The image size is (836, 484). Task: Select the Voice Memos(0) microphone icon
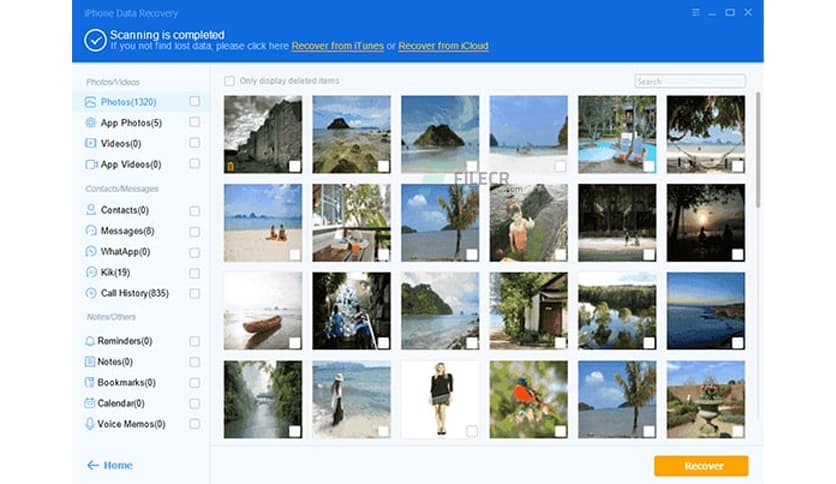click(x=90, y=424)
